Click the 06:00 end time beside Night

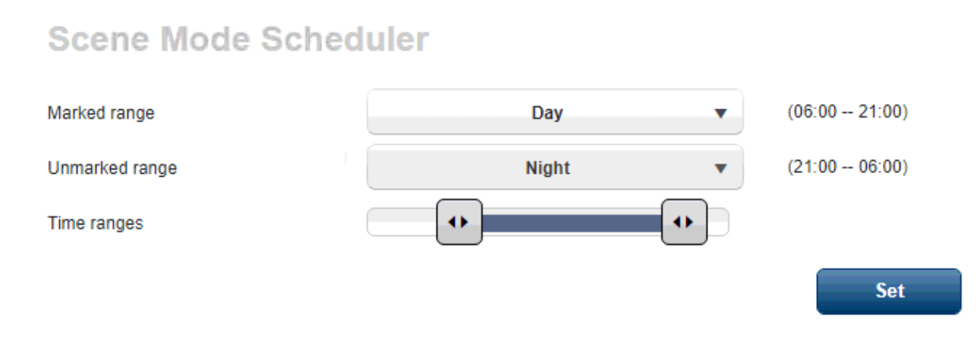(x=881, y=167)
